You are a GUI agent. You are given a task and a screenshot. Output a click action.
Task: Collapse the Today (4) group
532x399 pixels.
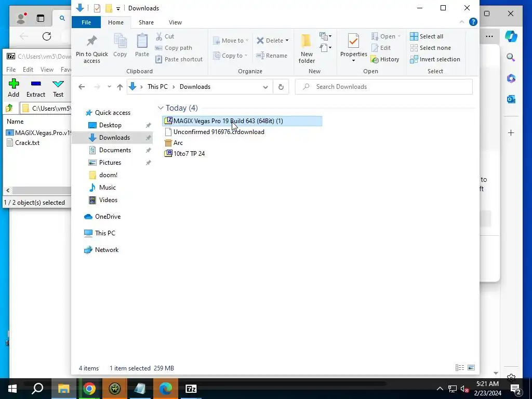[161, 108]
